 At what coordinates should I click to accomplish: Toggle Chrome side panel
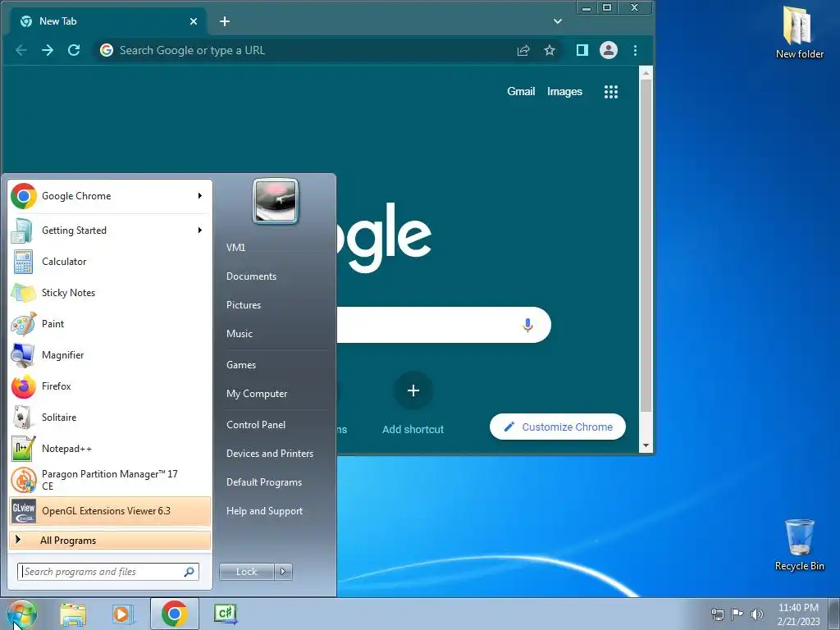[x=582, y=50]
